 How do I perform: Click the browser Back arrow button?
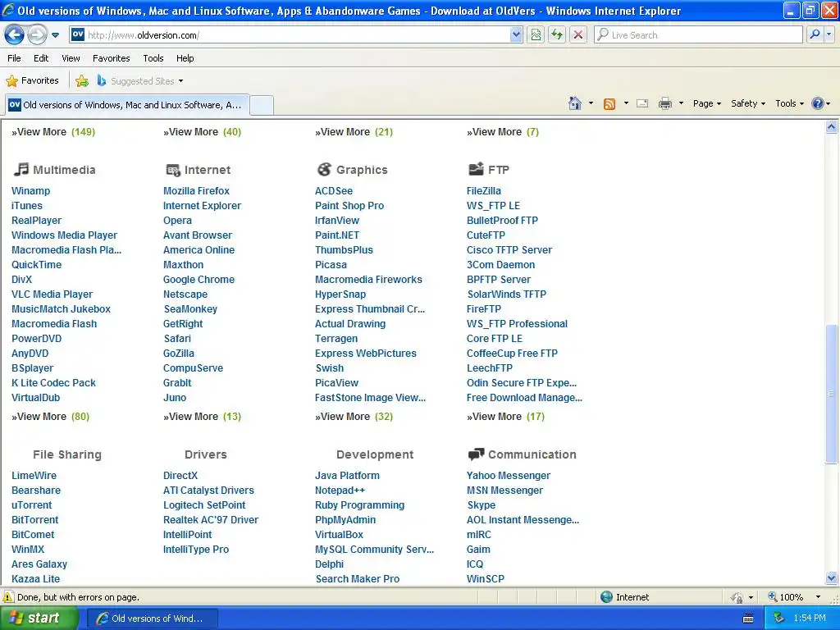point(15,35)
